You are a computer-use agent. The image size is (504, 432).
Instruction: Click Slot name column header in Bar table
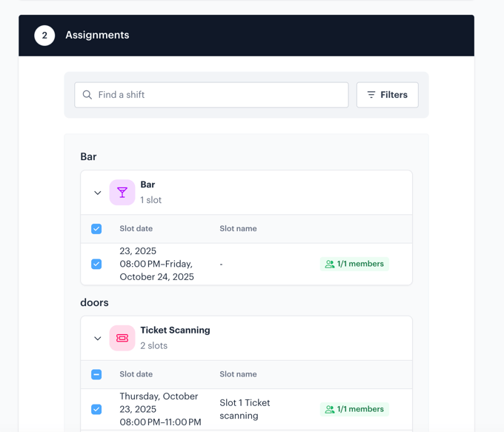(238, 228)
